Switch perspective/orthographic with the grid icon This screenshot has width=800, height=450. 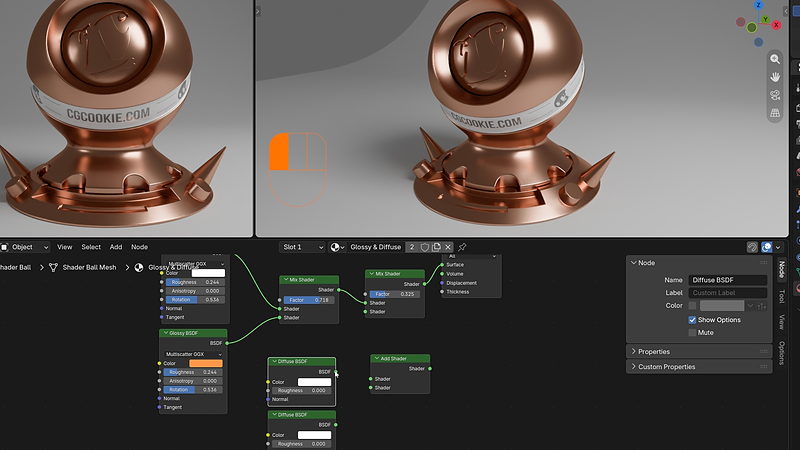click(774, 113)
